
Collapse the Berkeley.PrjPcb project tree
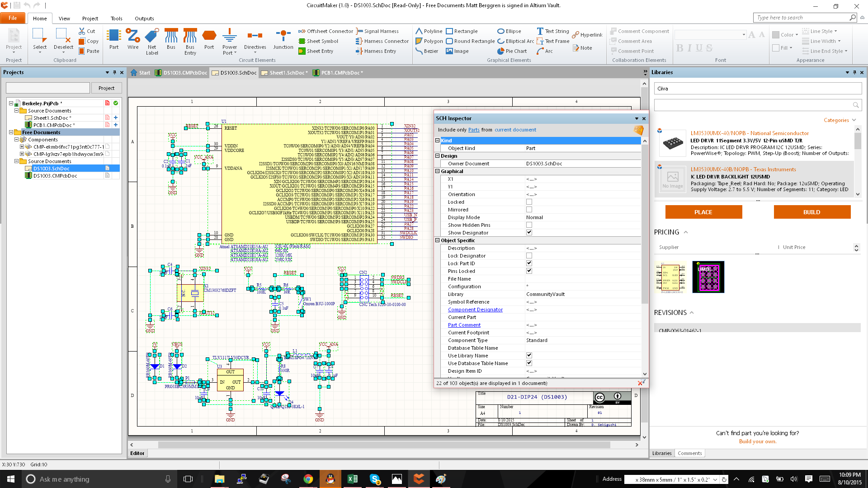click(11, 103)
